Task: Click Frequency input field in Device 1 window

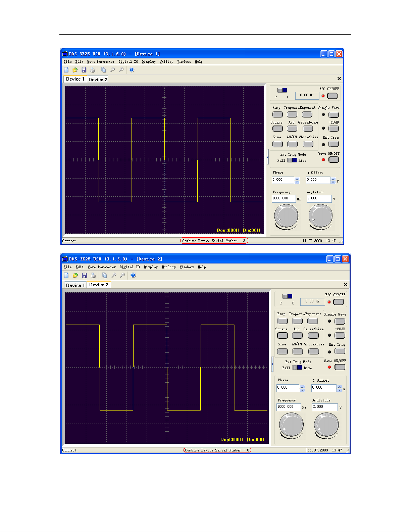Action: 284,199
